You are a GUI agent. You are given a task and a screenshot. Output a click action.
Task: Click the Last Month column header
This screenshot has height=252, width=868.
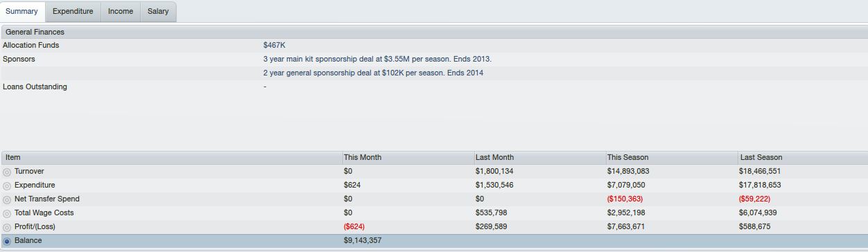click(x=539, y=157)
